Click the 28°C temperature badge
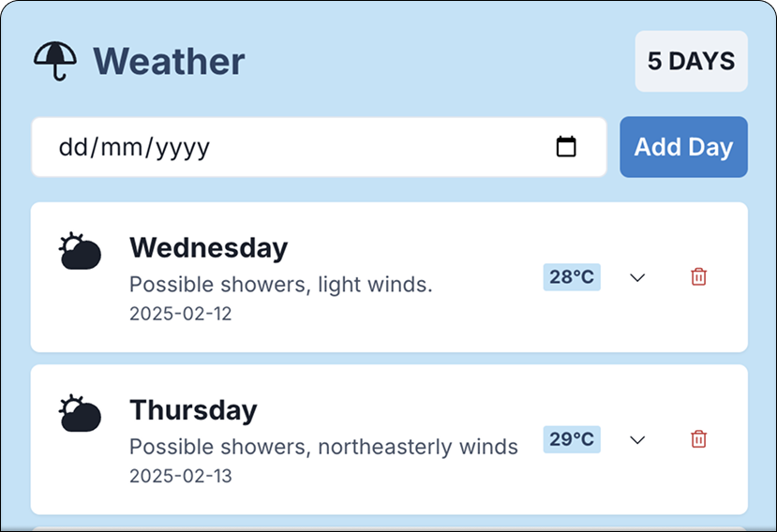 (x=572, y=277)
